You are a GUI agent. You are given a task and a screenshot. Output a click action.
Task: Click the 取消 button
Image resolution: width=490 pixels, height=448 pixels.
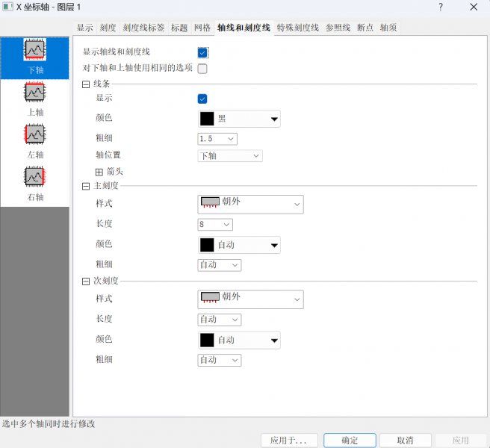(x=406, y=441)
